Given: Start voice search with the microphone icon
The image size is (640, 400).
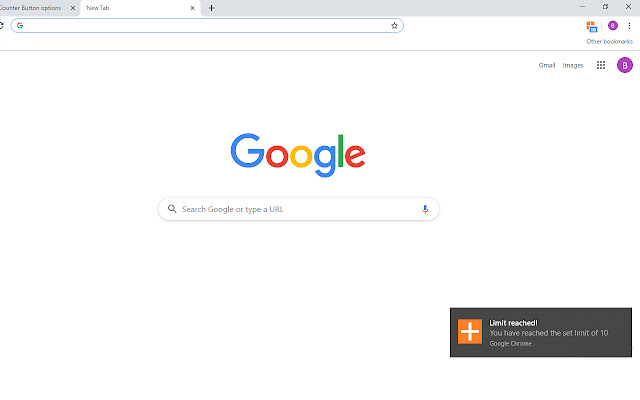Looking at the screenshot, I should (x=425, y=209).
